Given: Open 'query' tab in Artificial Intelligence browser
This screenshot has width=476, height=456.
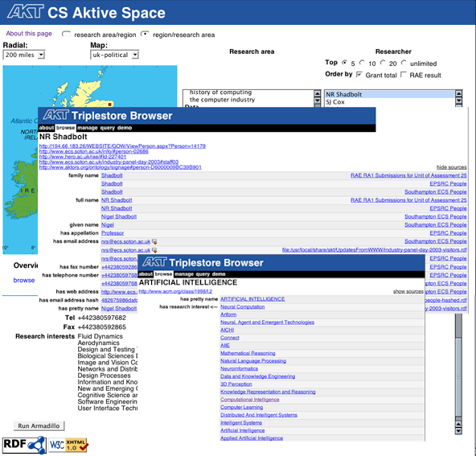Looking at the screenshot, I should point(203,274).
